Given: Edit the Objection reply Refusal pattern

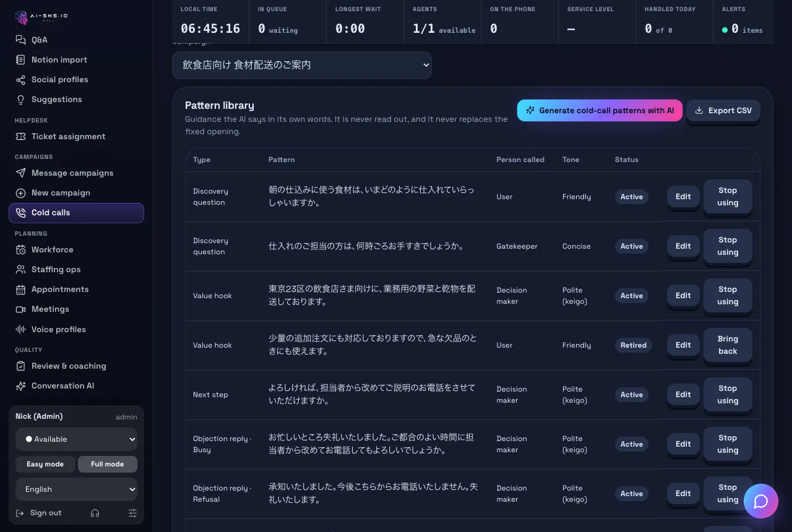Looking at the screenshot, I should 683,494.
